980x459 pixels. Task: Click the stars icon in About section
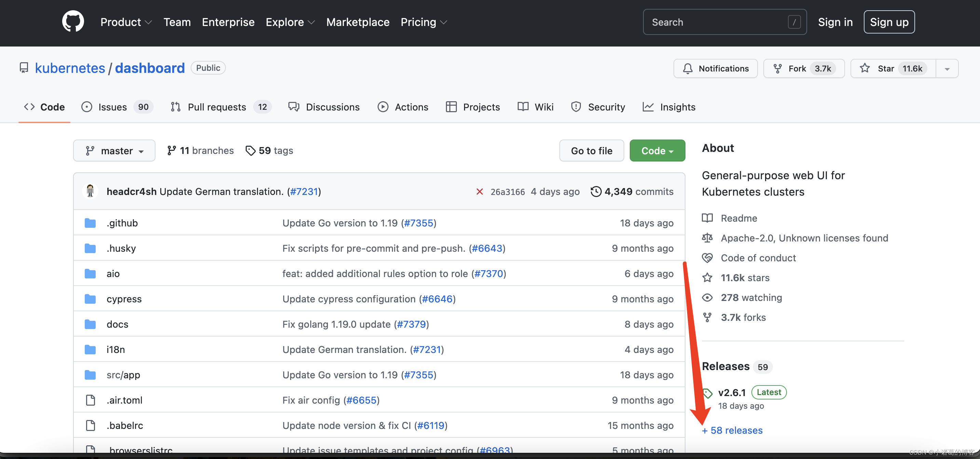click(707, 278)
